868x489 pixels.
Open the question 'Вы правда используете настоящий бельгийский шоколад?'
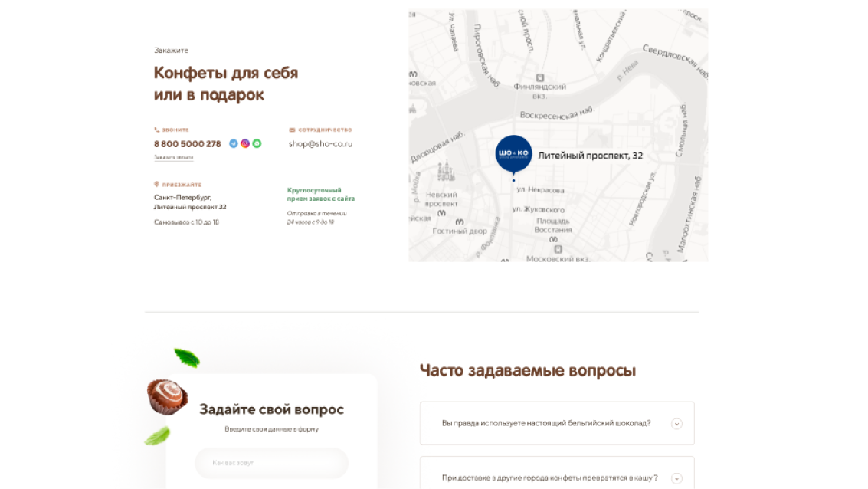click(x=546, y=423)
